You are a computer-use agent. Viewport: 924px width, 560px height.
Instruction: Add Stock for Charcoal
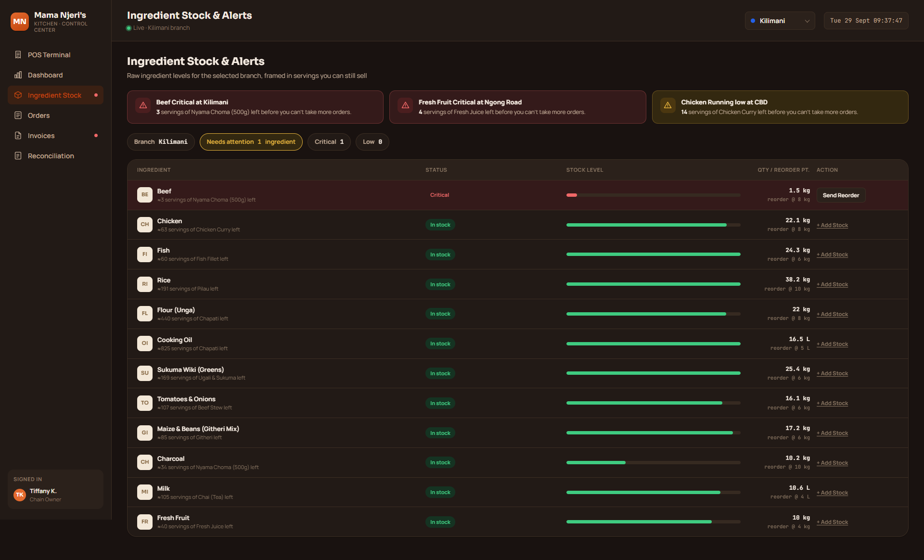click(833, 463)
